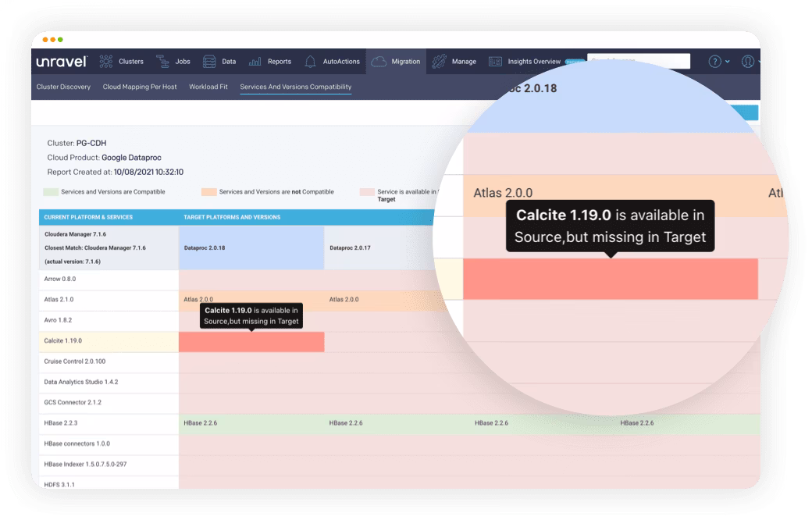
Task: Click the blue button at top right
Action: coord(746,112)
